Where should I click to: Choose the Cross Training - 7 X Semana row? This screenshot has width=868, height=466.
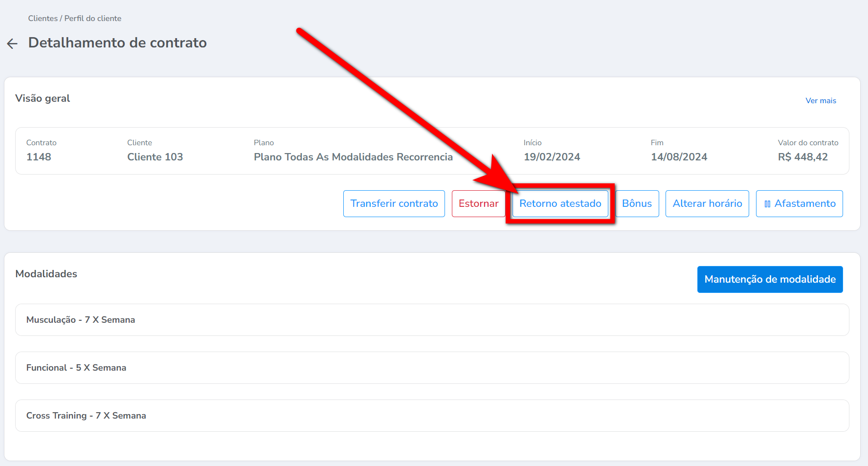86,416
